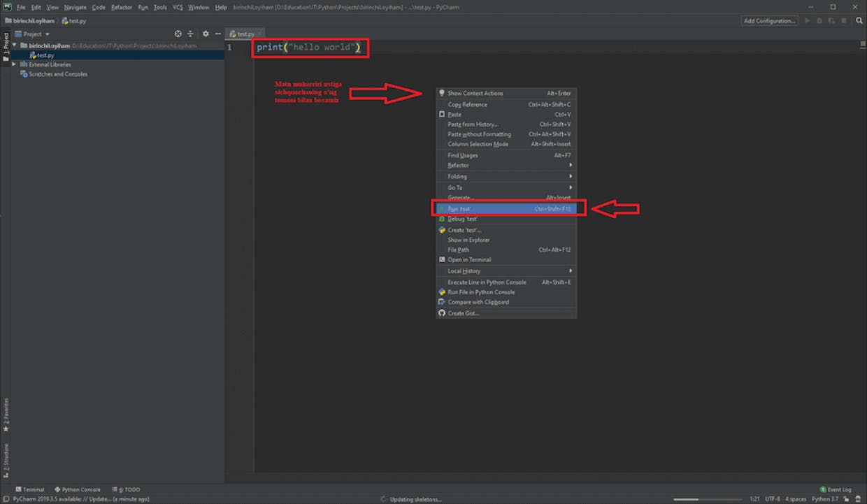Close the test.py editor tab
Viewport: 867px width, 504px height.
pos(259,34)
